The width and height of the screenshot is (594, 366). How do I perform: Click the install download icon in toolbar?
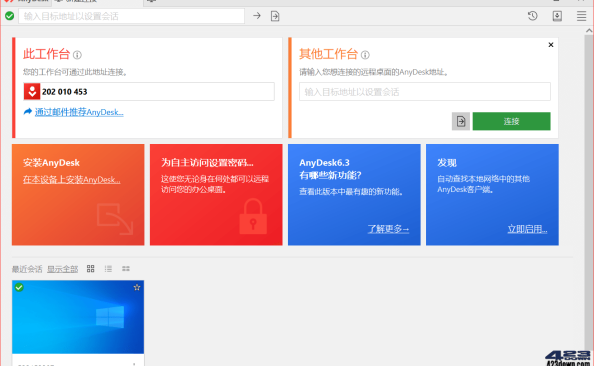[x=557, y=16]
